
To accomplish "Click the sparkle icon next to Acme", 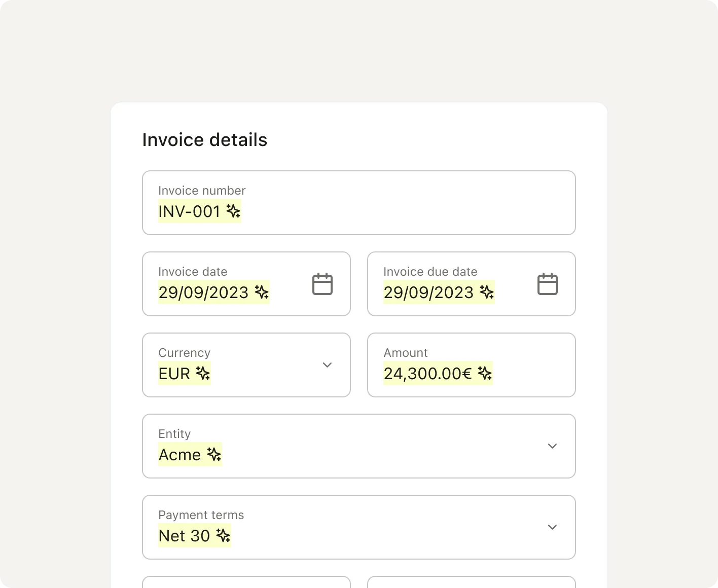I will pos(214,455).
